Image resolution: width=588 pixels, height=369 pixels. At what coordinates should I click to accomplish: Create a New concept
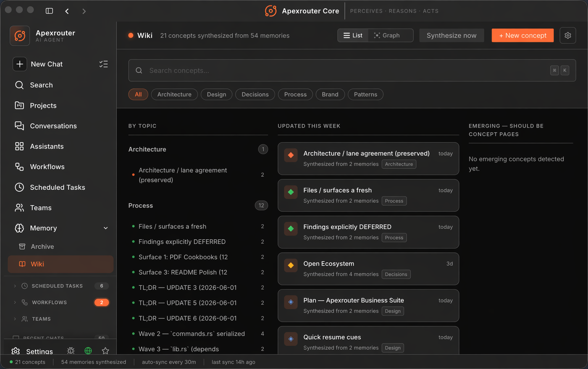click(522, 35)
